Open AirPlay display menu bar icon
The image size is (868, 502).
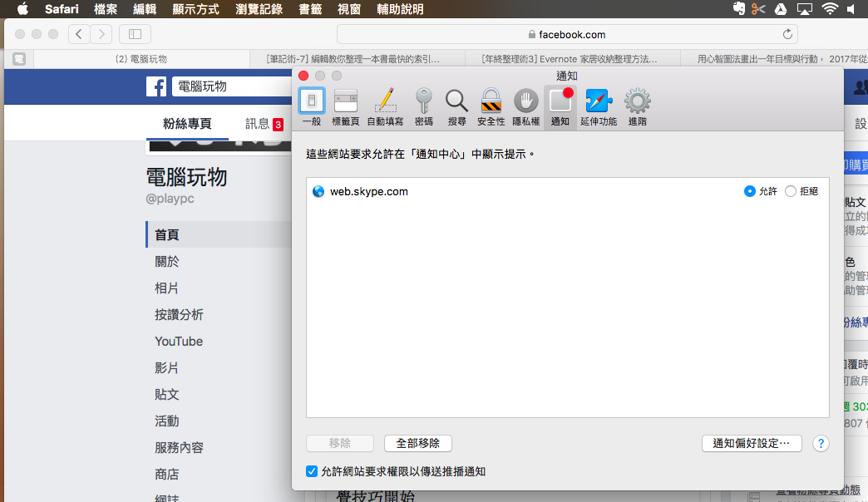[x=804, y=9]
